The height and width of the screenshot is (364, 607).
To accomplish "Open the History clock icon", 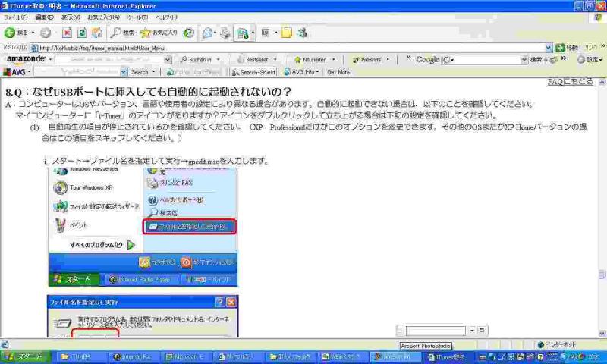I will click(188, 33).
